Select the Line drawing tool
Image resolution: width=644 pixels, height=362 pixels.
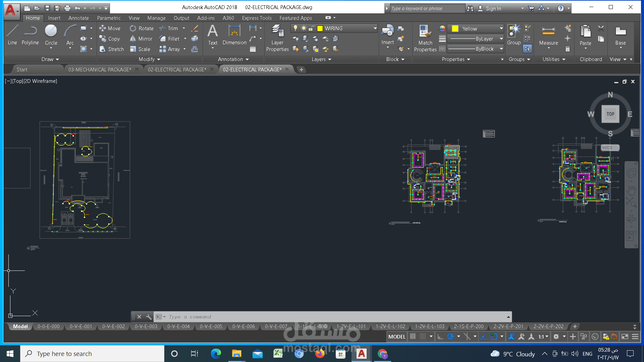point(12,35)
